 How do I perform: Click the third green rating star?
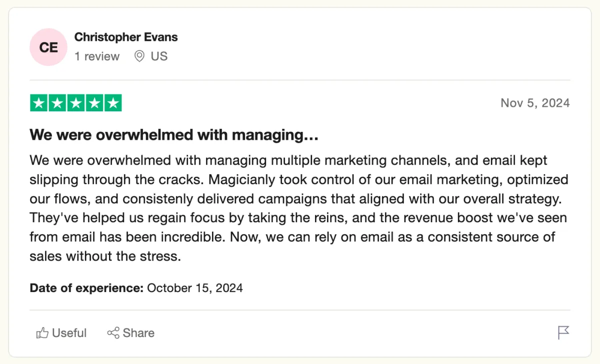(x=76, y=103)
